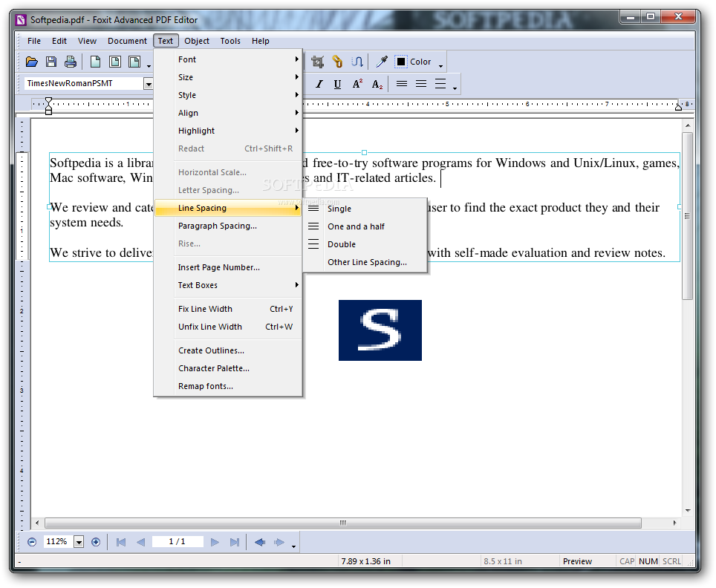Open the Object menu
Viewport: 716px width, 588px height.
point(197,41)
